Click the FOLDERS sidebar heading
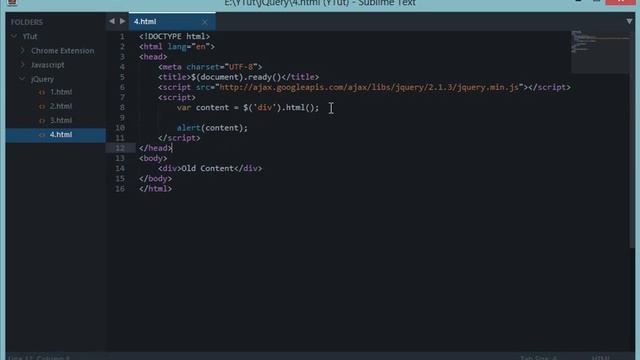Image resolution: width=640 pixels, height=360 pixels. coord(27,22)
